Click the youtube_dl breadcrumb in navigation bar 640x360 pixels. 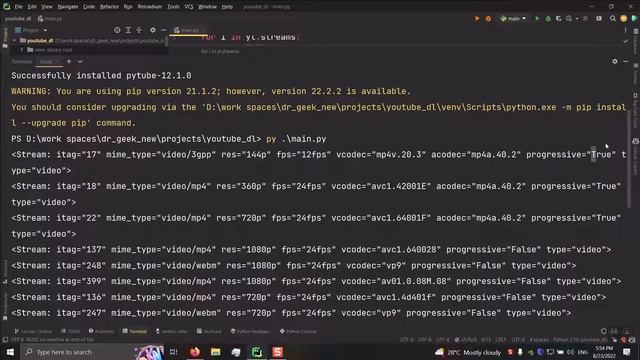[18, 19]
